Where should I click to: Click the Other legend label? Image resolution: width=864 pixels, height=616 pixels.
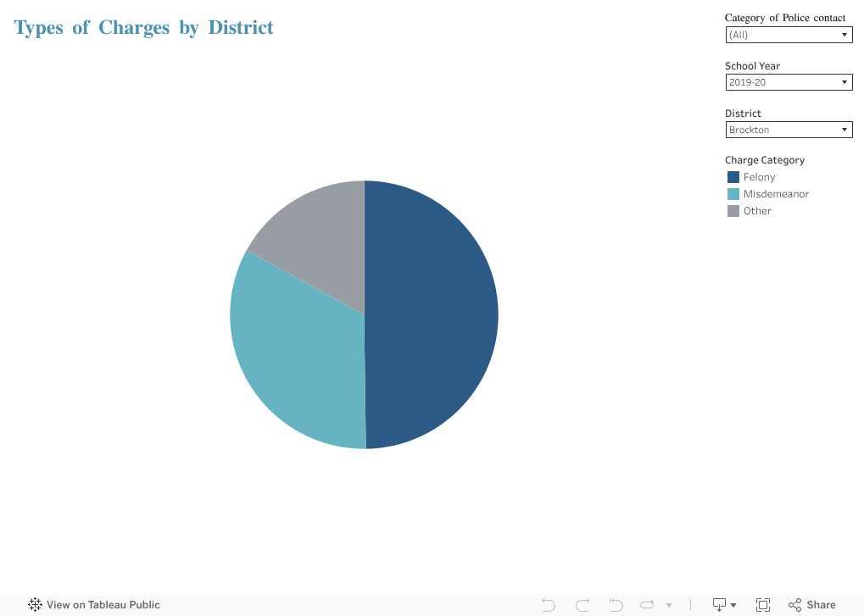coord(757,211)
